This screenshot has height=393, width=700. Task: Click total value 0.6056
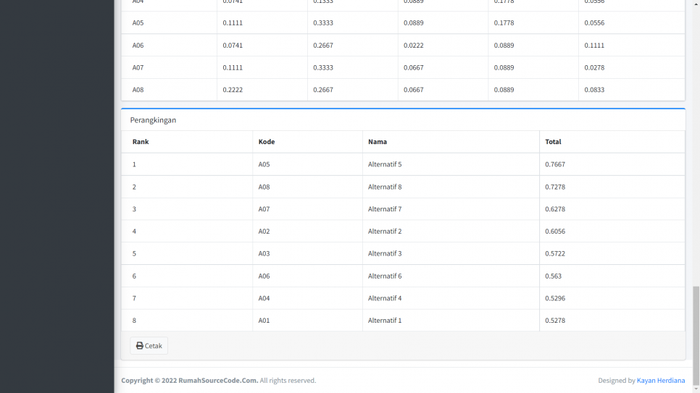pyautogui.click(x=555, y=231)
